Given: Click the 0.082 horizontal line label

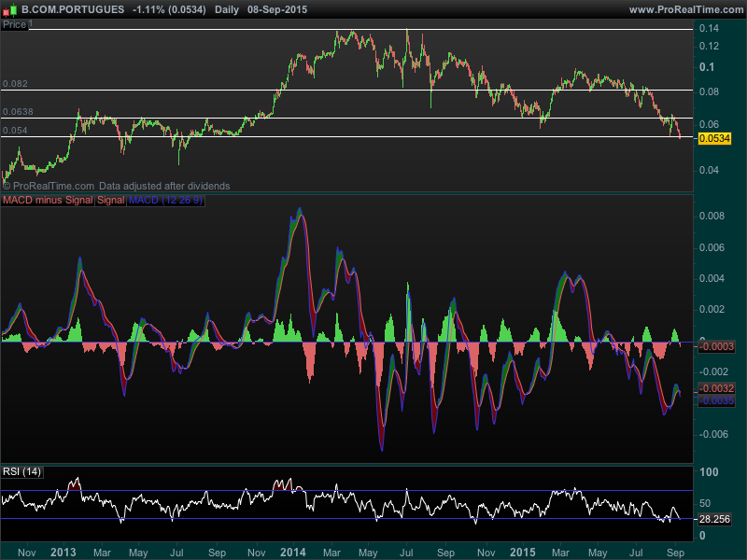Looking at the screenshot, I should (15, 83).
